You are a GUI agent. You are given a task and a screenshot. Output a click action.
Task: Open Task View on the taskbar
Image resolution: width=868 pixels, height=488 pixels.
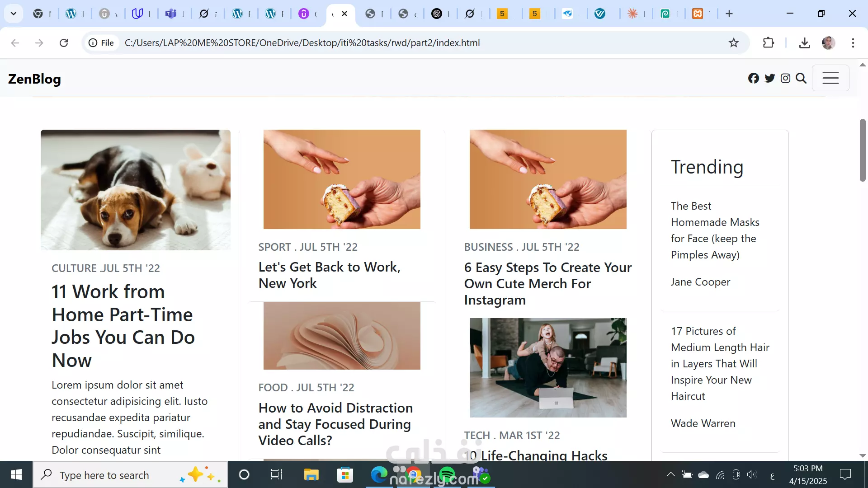click(276, 474)
